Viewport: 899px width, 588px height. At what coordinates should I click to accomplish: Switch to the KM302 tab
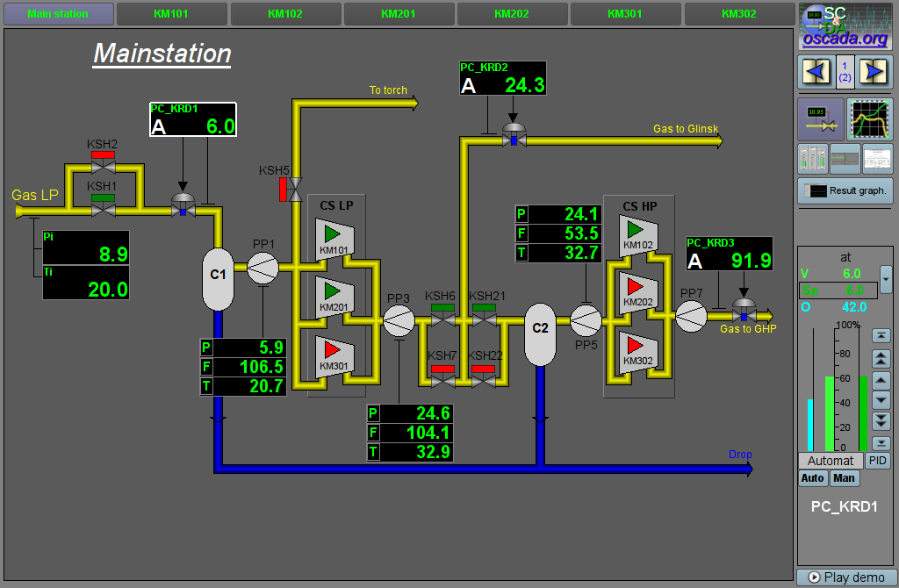coord(738,14)
